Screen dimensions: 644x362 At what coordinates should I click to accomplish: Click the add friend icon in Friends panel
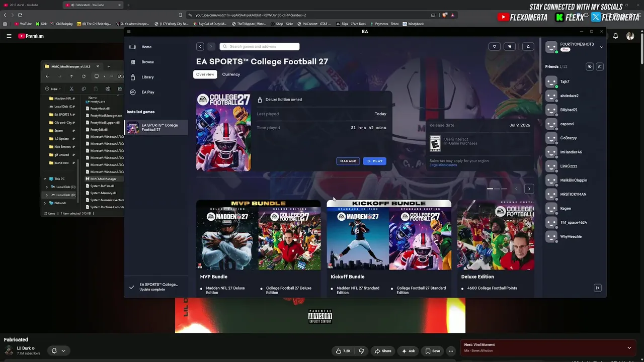(599, 66)
